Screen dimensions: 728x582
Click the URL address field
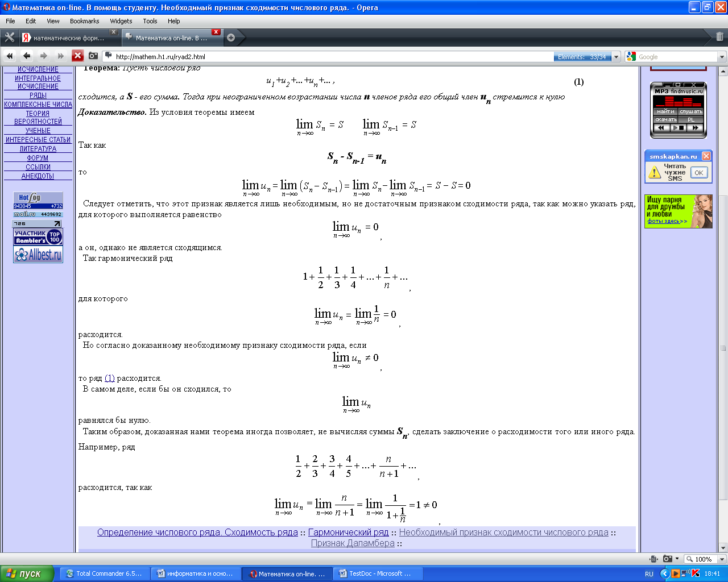click(x=333, y=57)
